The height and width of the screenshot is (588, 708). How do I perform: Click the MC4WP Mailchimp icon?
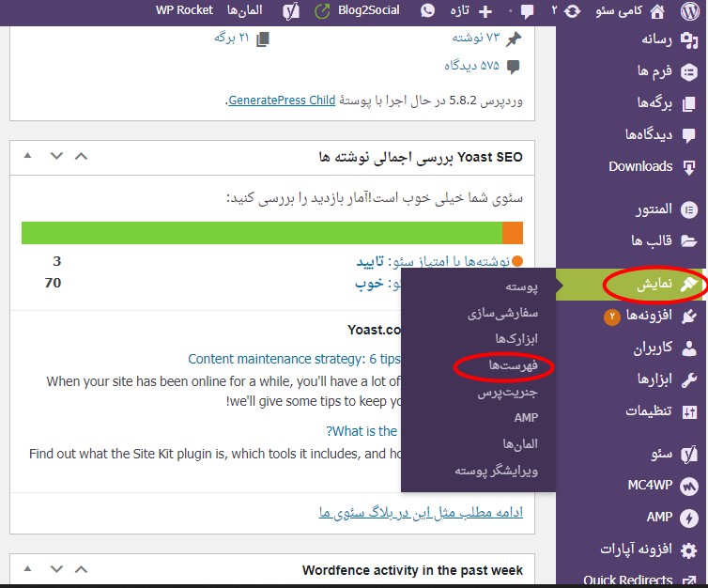tap(689, 487)
